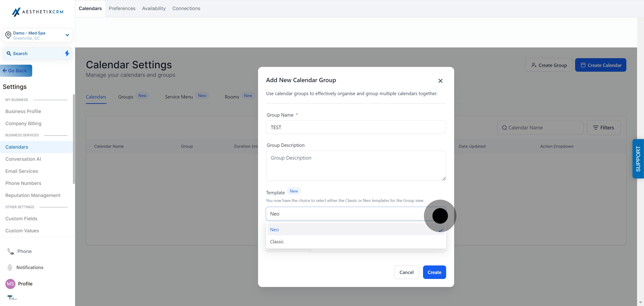Toggle the Template dropdown field
The width and height of the screenshot is (644, 306).
click(350, 214)
